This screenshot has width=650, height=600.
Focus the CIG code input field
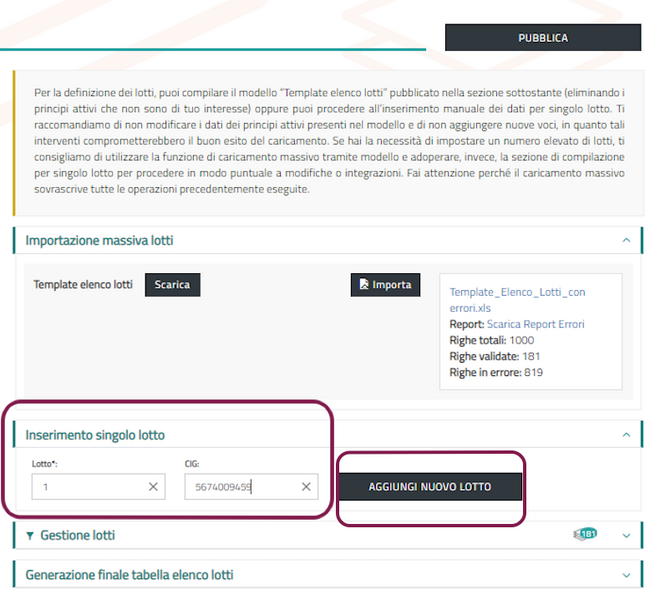point(240,487)
